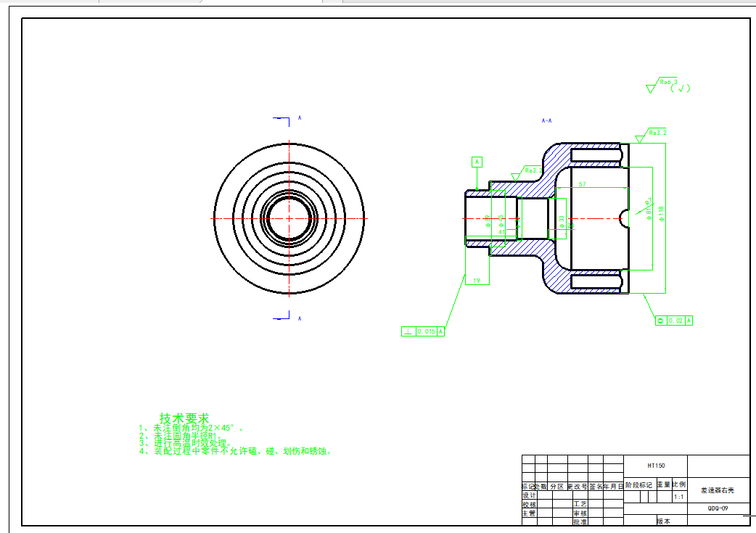Select the Φ118 diameter dimension
Screen dimensions: 756x533
pos(661,213)
